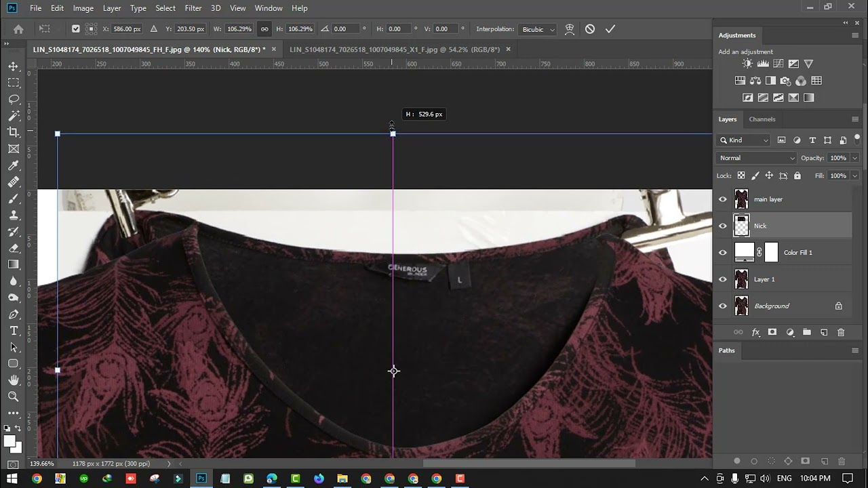
Task: Toggle lock all for layer
Action: [x=797, y=176]
